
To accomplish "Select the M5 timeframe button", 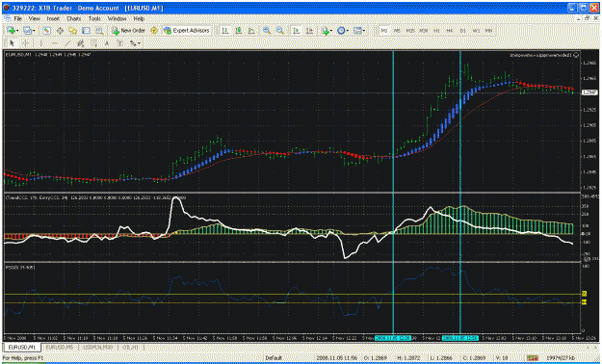I will [397, 31].
